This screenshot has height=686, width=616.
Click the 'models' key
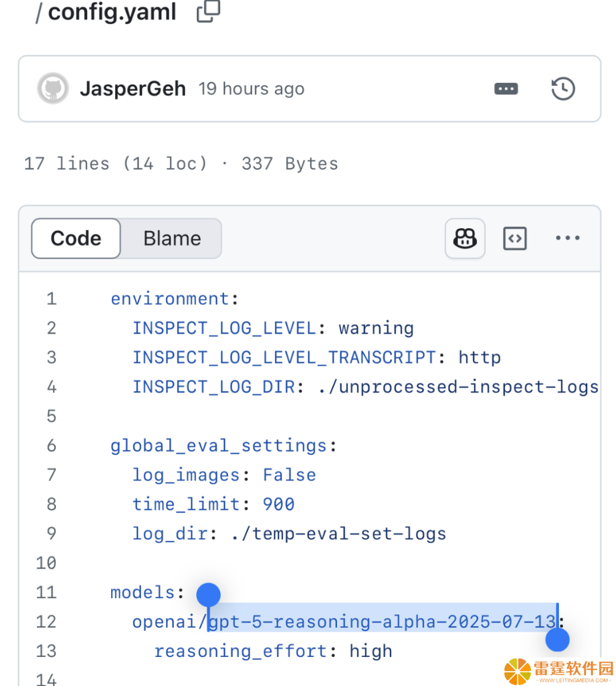click(x=143, y=592)
